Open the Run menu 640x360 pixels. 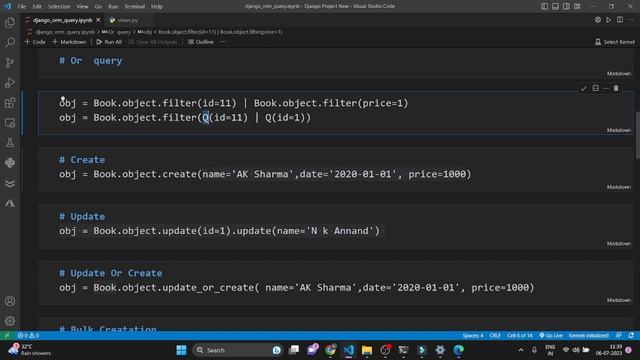click(113, 7)
